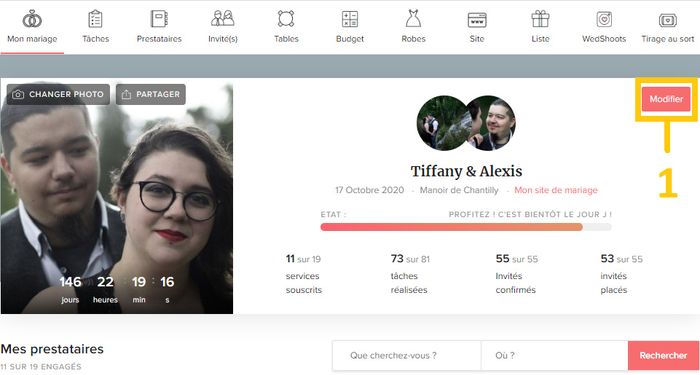Click the 73 sur 81 tâches réalisées stat
Image resolution: width=700 pixels, height=375 pixels.
click(x=410, y=274)
